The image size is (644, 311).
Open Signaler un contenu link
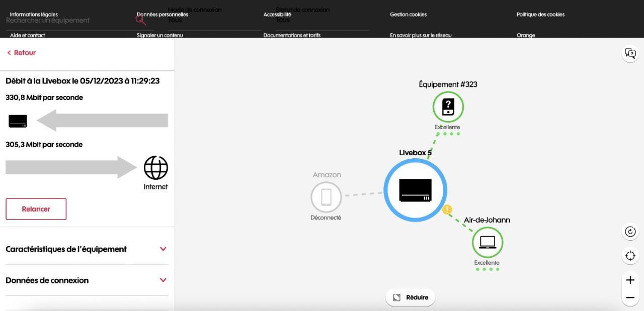click(160, 35)
